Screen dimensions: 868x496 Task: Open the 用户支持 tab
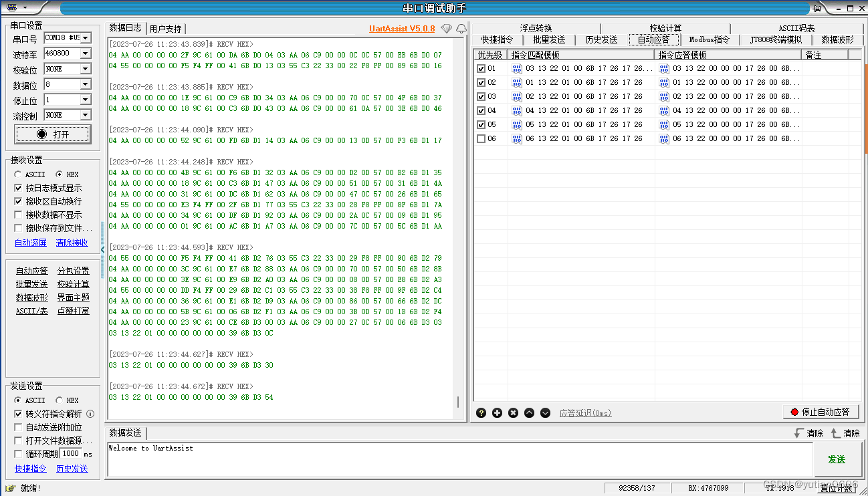(165, 29)
